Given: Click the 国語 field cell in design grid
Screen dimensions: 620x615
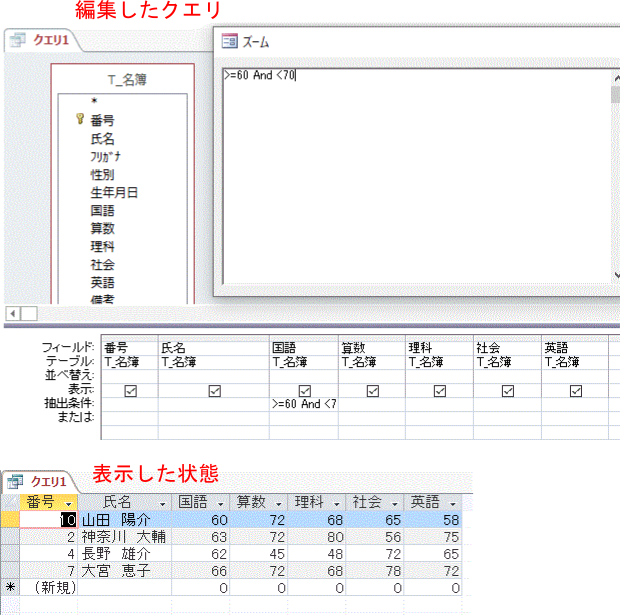Looking at the screenshot, I should click(x=304, y=348).
